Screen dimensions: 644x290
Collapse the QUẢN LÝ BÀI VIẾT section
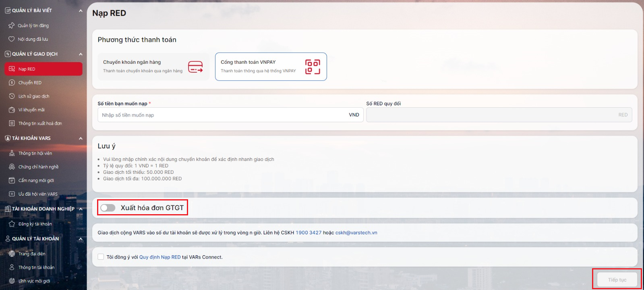81,10
